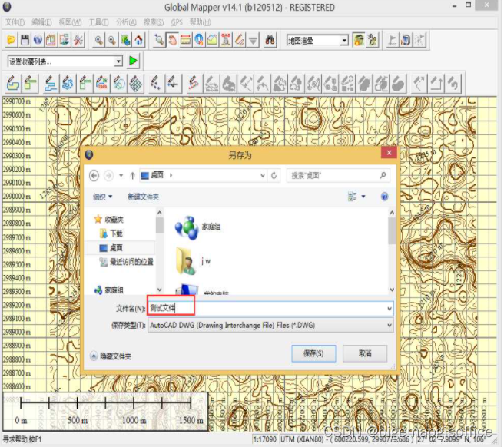Screen dimensions: 504x447
Task: Select the grid creation digitizer tool
Action: 136,83
